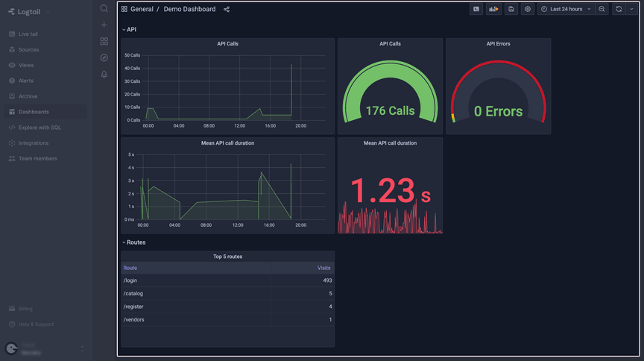Screen dimensions: 644x361
Task: Expand the user account switcher arrows
Action: 82,348
